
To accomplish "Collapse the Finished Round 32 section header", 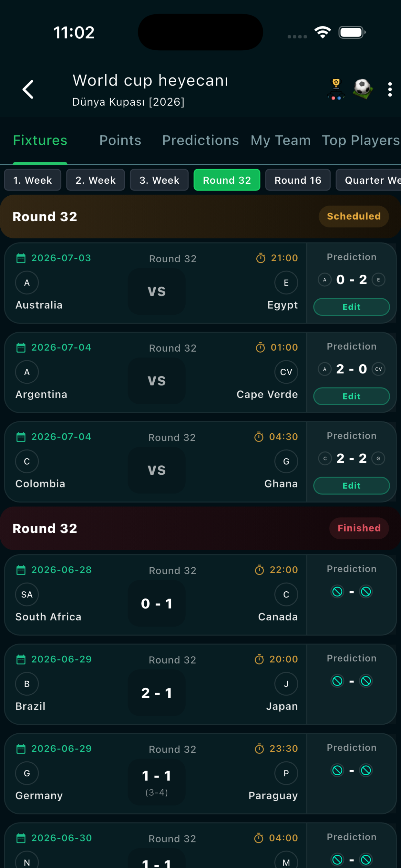I will tap(200, 528).
